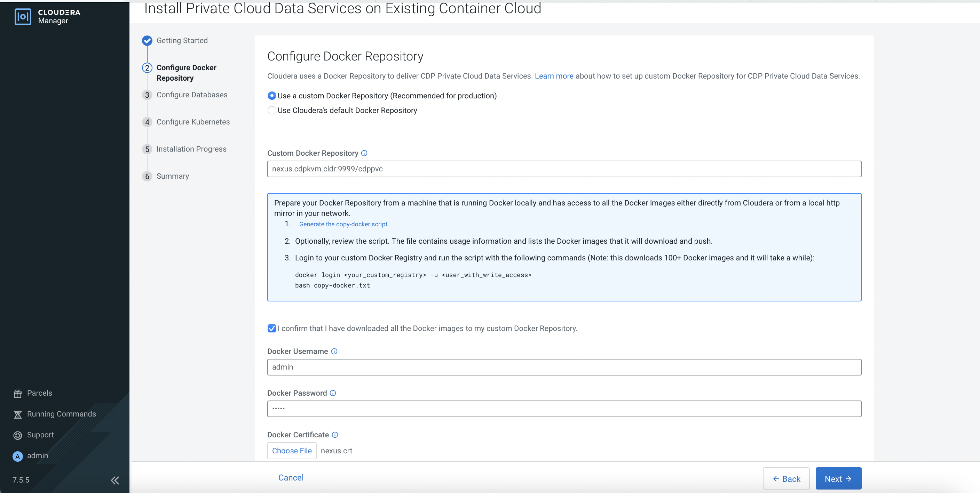Click the Cloudera Manager logo icon
The image size is (980, 493).
coord(23,16)
